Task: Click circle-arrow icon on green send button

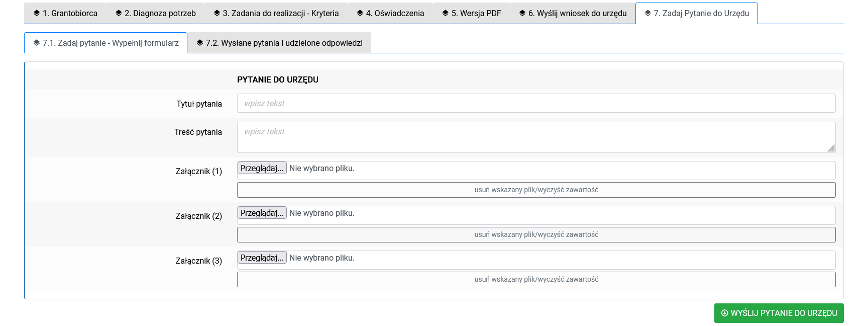Action: (x=724, y=313)
